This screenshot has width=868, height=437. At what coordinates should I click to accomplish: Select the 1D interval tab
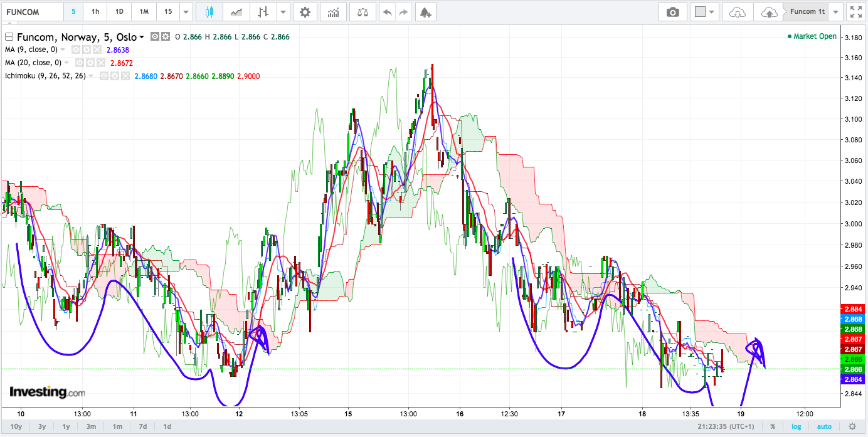(x=119, y=12)
